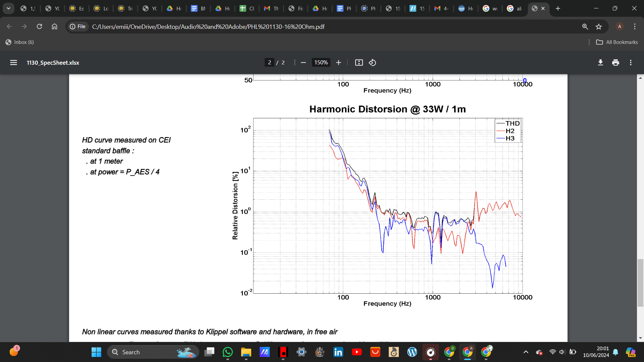644x362 pixels.
Task: Open WordPress from taskbar
Action: coord(412,352)
